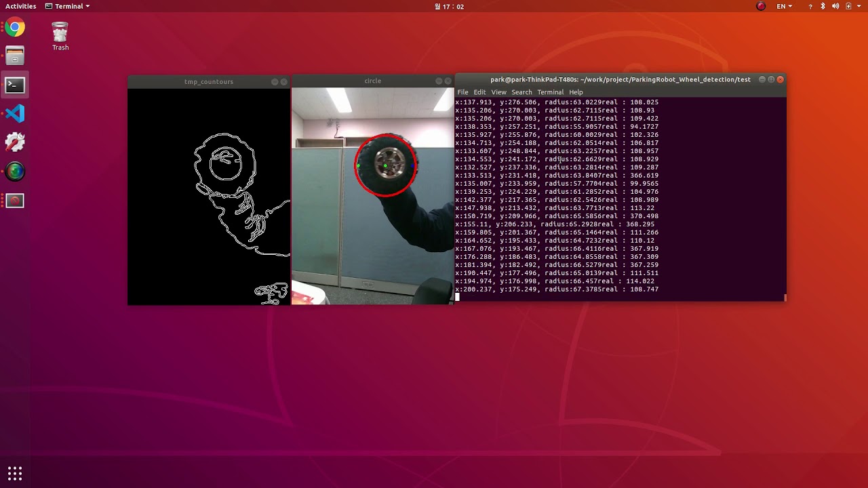
Task: Open the Trash desktop icon
Action: (60, 37)
